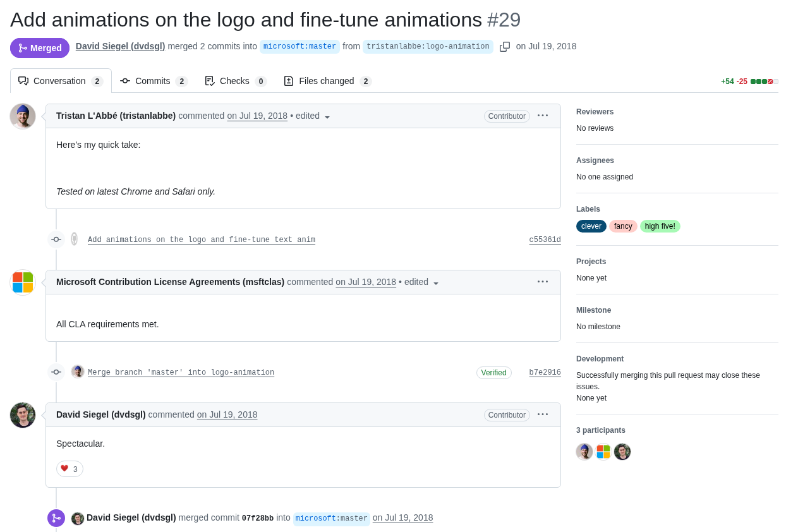Screen dimensions: 786x532
Task: Open David Siegel's large comment avatar
Action: [23, 415]
